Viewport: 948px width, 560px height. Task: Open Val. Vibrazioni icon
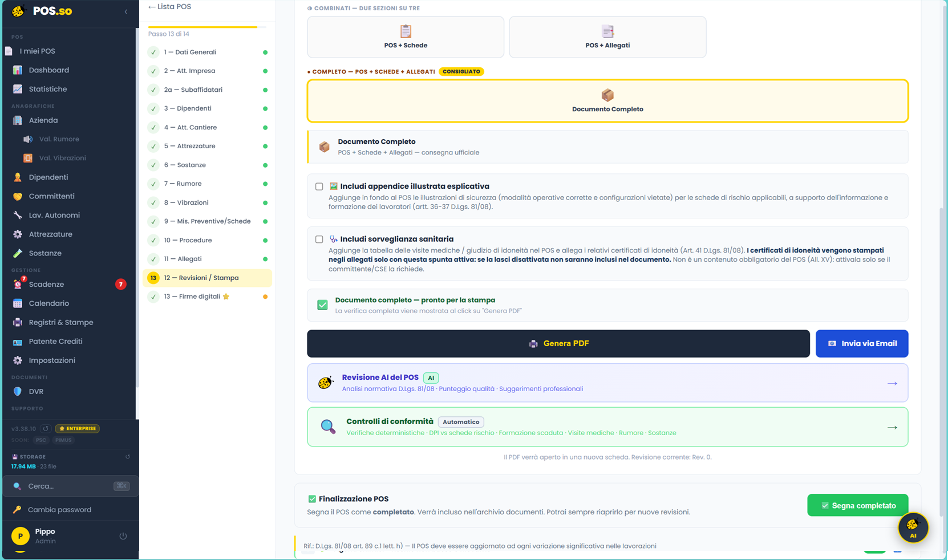[27, 158]
